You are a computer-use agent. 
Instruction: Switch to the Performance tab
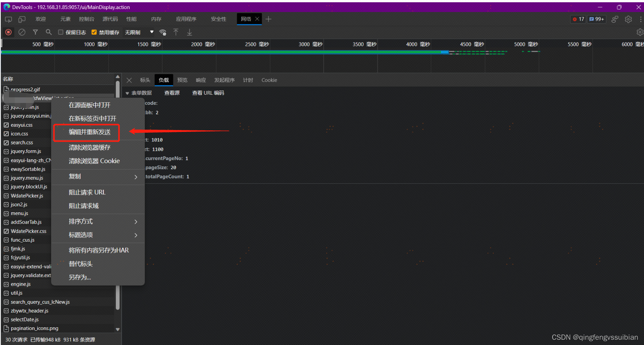click(131, 19)
